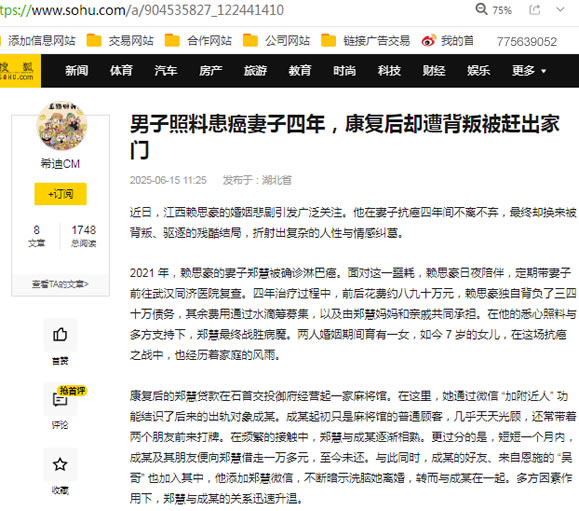Expand the chevron dropdown in address bar
This screenshot has width=579, height=511.
[561, 10]
